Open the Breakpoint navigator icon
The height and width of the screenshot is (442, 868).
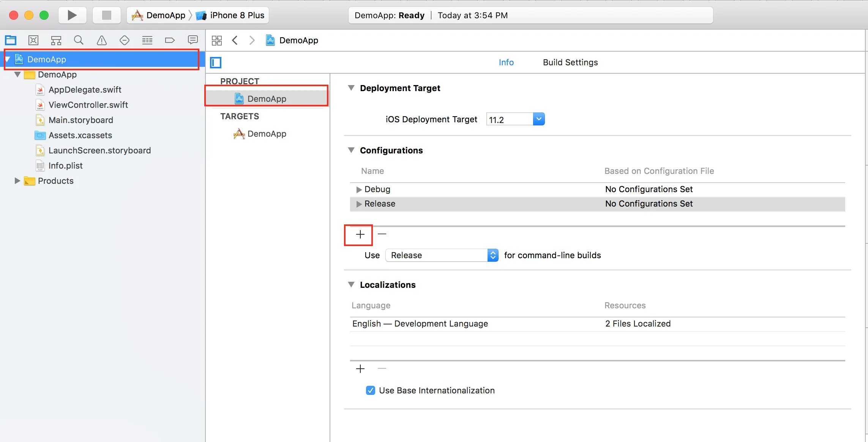pyautogui.click(x=170, y=40)
